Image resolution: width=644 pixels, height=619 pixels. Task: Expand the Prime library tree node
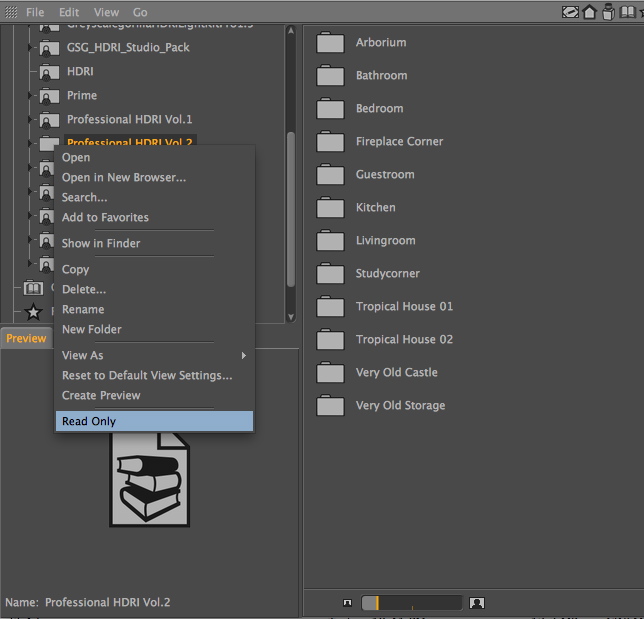coord(31,96)
